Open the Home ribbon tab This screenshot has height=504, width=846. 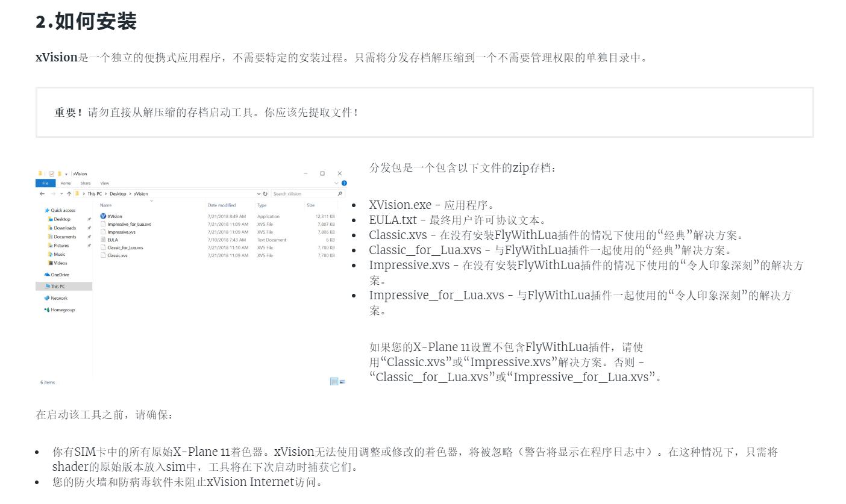point(66,183)
